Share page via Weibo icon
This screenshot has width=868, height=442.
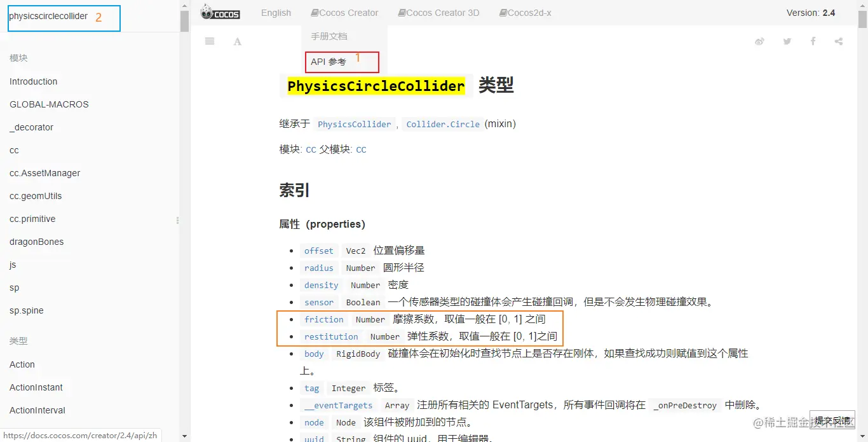(760, 41)
